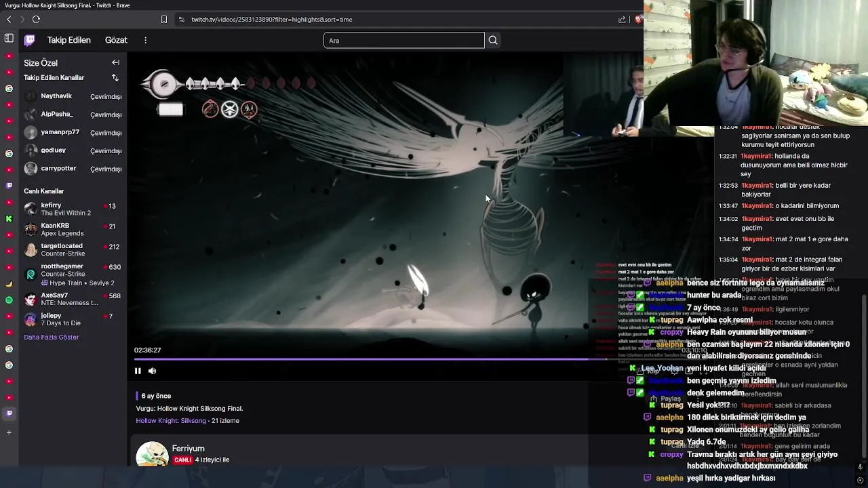This screenshot has width=868, height=488.
Task: Click the browser forward arrow
Action: pos(22,20)
